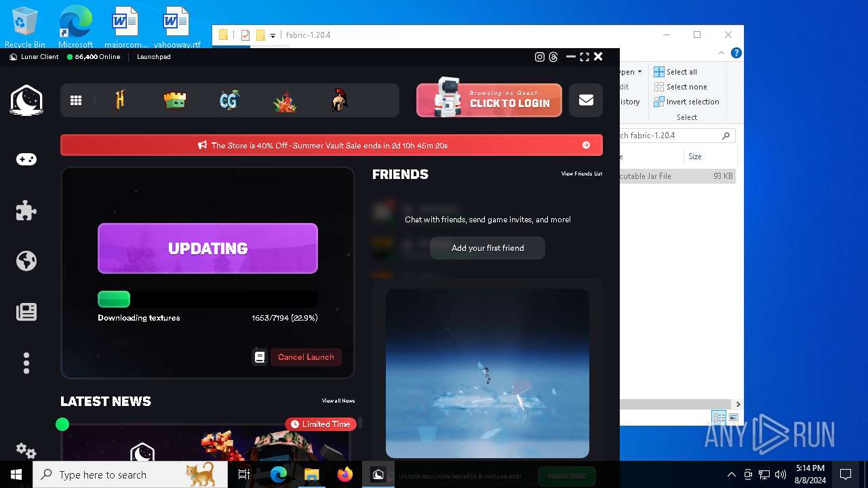The image size is (868, 488).
Task: Open quick access toolbar dropdown in Explorer
Action: point(273,35)
